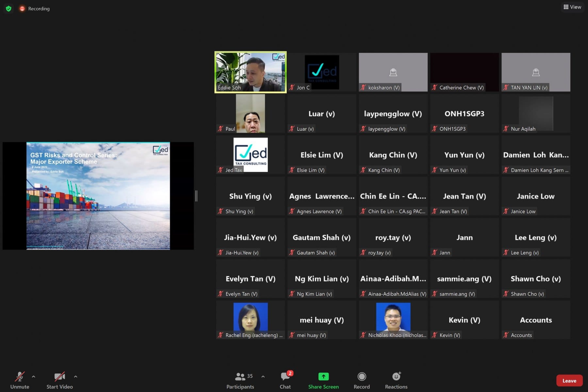588x392 pixels.
Task: Select the Jed Tax participant tile
Action: click(x=251, y=155)
